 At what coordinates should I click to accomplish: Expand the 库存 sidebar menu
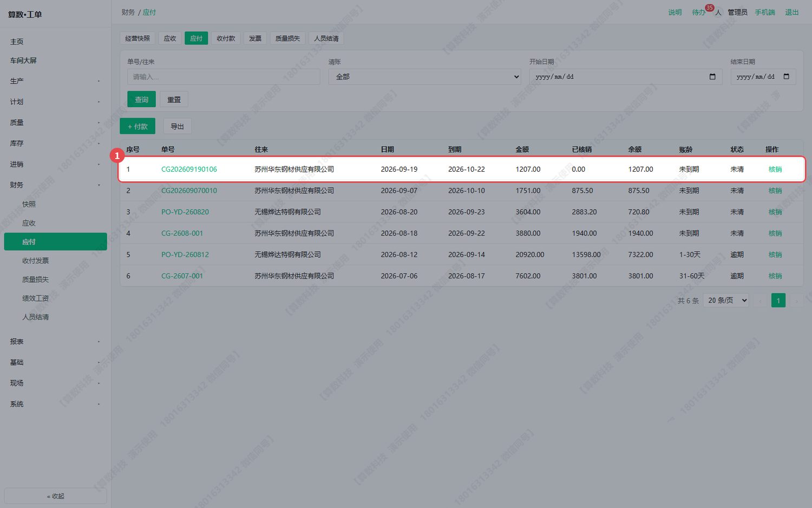tap(55, 144)
